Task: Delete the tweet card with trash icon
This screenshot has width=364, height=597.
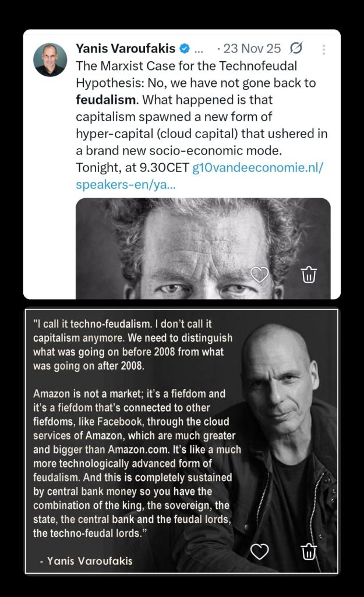Action: point(309,275)
